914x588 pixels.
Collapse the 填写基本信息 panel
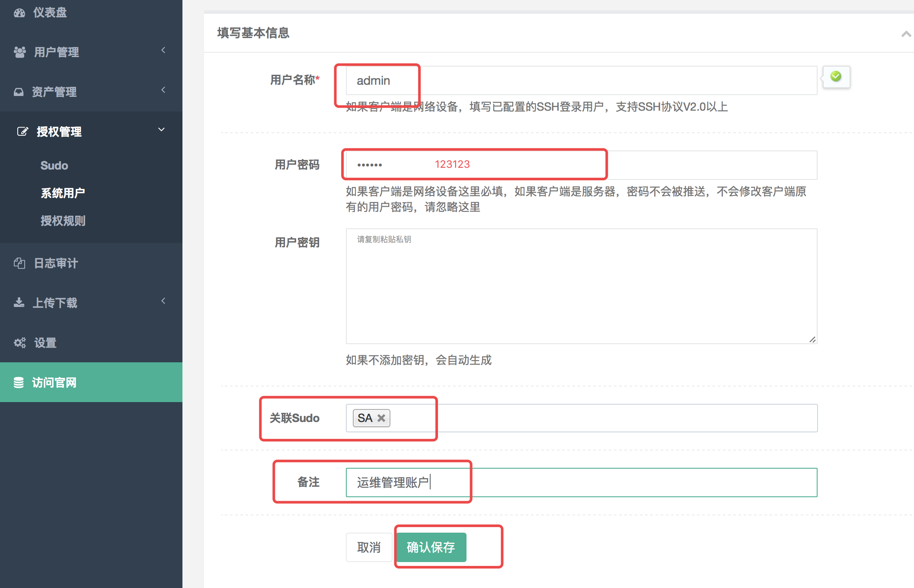click(906, 34)
